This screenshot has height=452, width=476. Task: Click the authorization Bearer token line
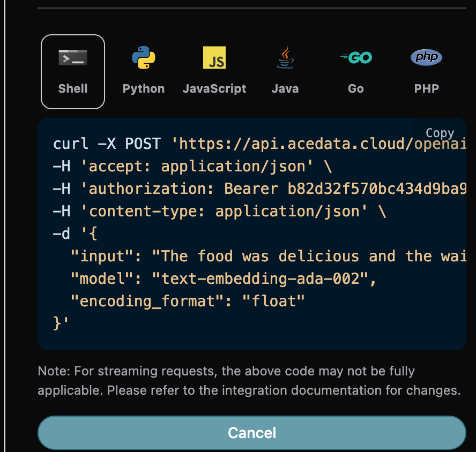pos(259,189)
